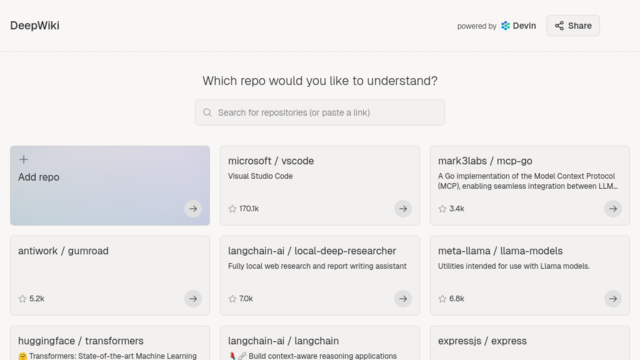Click the chain link emoji on langchain card
Viewport: 640px width, 360px height.
click(x=242, y=356)
